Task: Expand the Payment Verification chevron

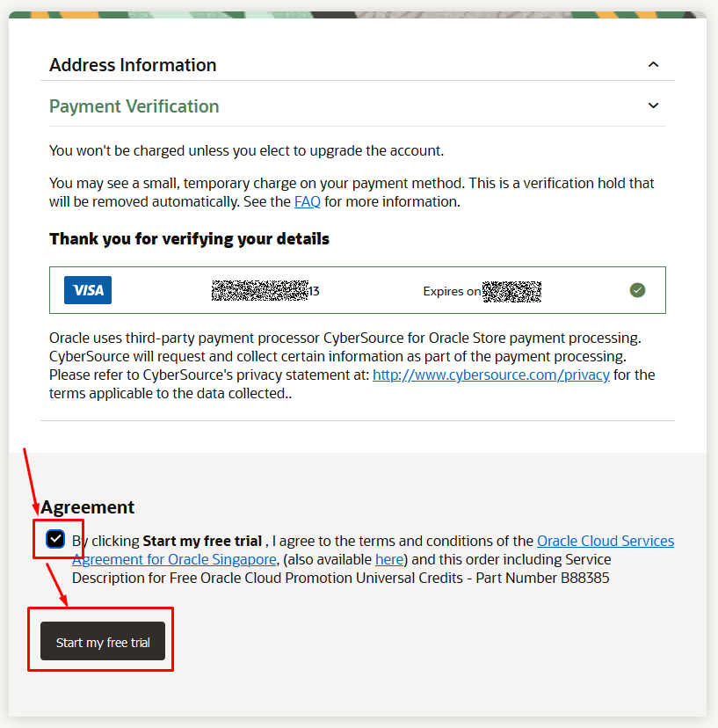Action: pos(653,106)
